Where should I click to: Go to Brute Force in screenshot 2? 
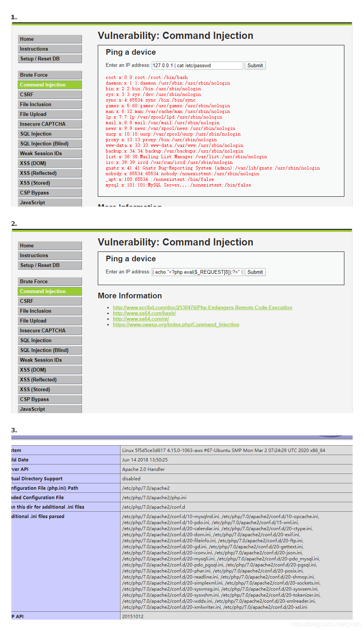coord(49,281)
